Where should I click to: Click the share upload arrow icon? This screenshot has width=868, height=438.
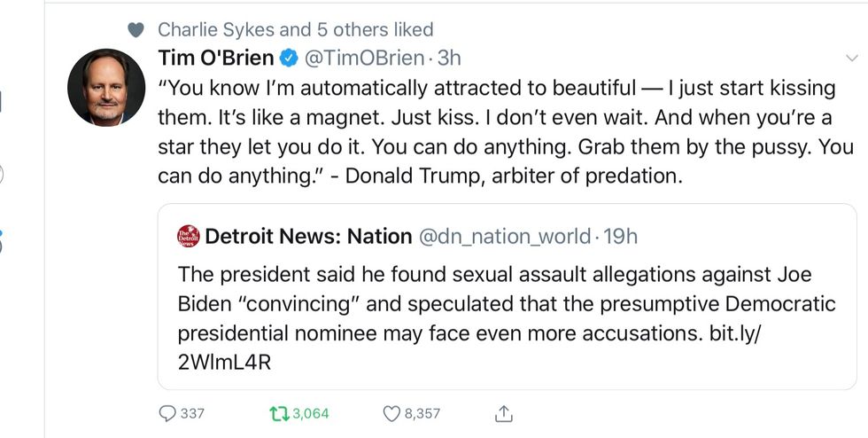pyautogui.click(x=504, y=413)
